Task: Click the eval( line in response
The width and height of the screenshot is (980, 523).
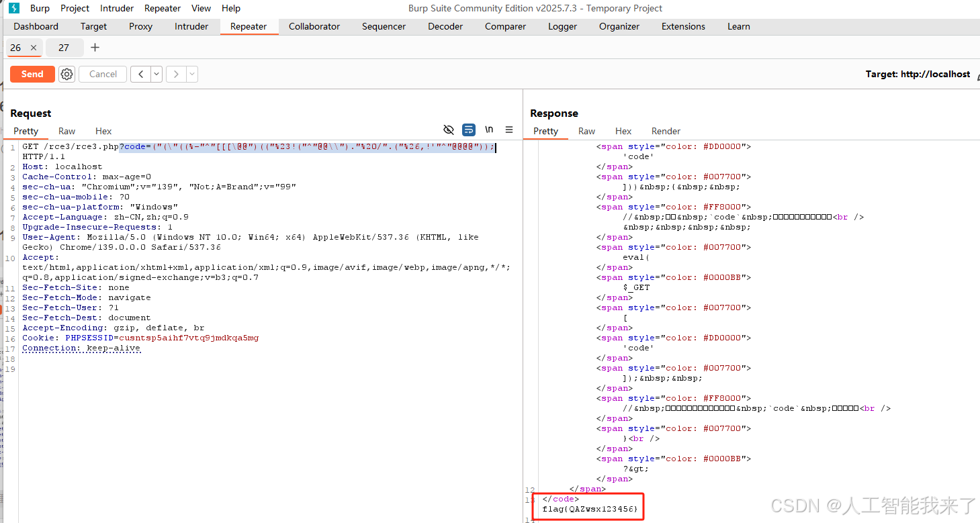Action: (636, 257)
